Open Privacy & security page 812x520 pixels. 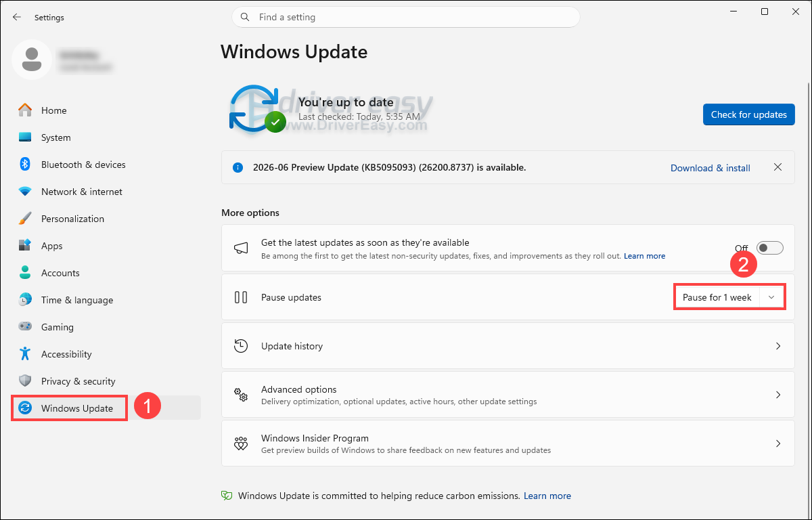pyautogui.click(x=106, y=381)
